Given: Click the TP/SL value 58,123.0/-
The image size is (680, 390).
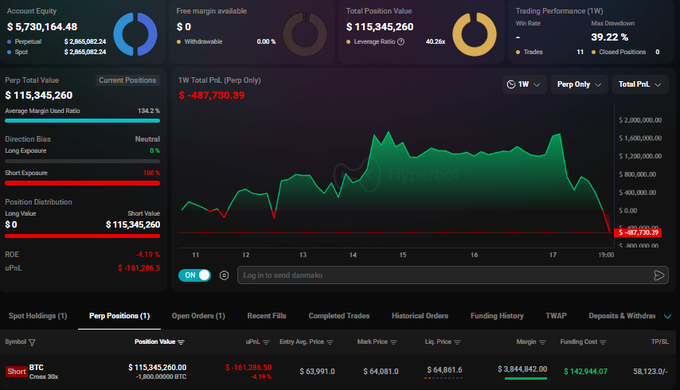Looking at the screenshot, I should [x=651, y=371].
